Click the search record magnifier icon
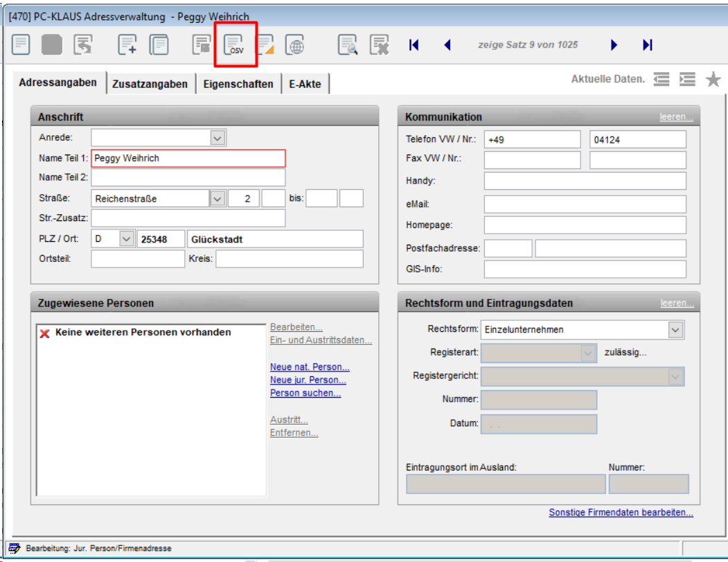 tap(348, 45)
